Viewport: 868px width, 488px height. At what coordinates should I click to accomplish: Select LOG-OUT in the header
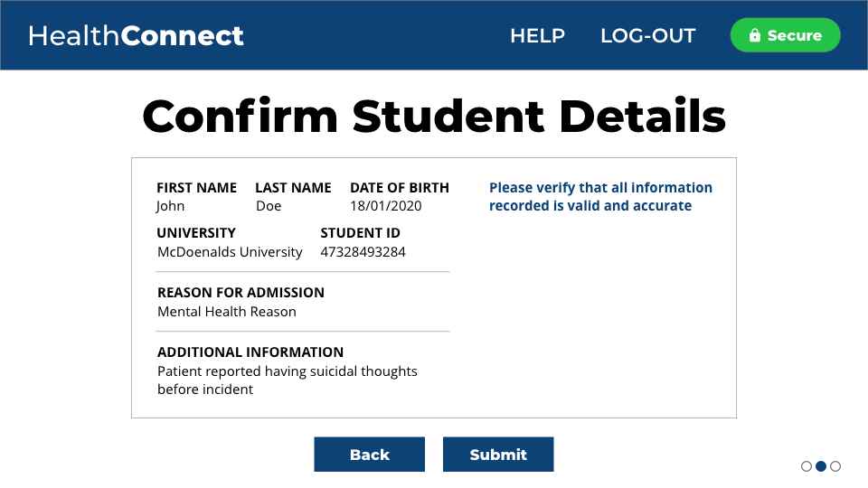[x=647, y=36]
